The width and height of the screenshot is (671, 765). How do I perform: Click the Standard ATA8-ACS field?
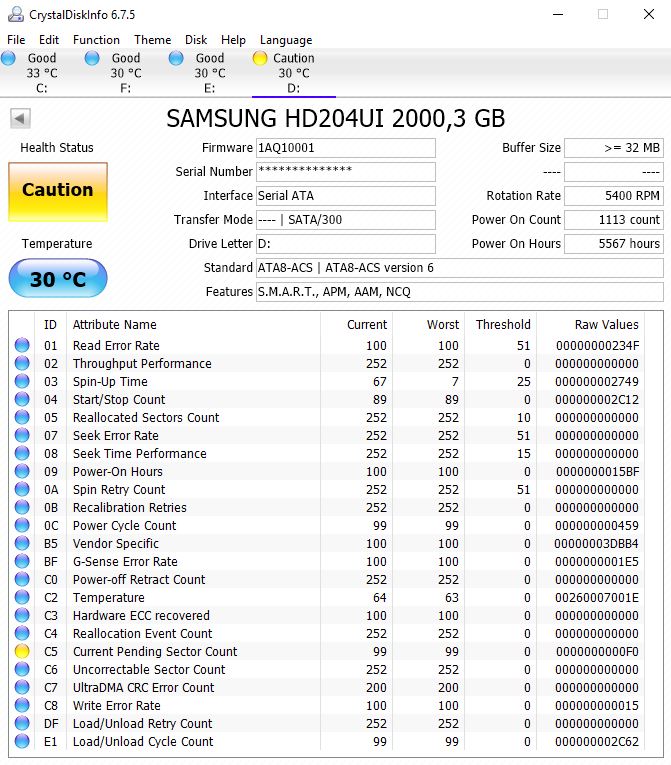[460, 268]
